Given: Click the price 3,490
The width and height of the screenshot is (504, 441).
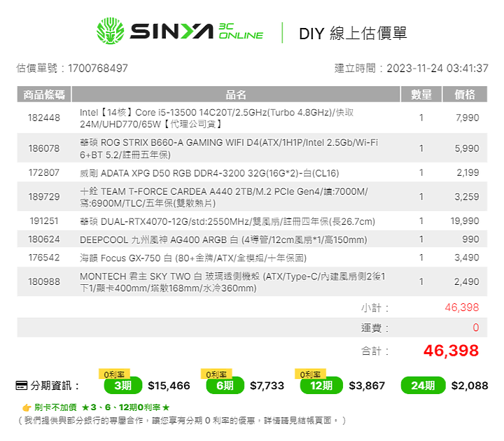Looking at the screenshot, I should [467, 258].
